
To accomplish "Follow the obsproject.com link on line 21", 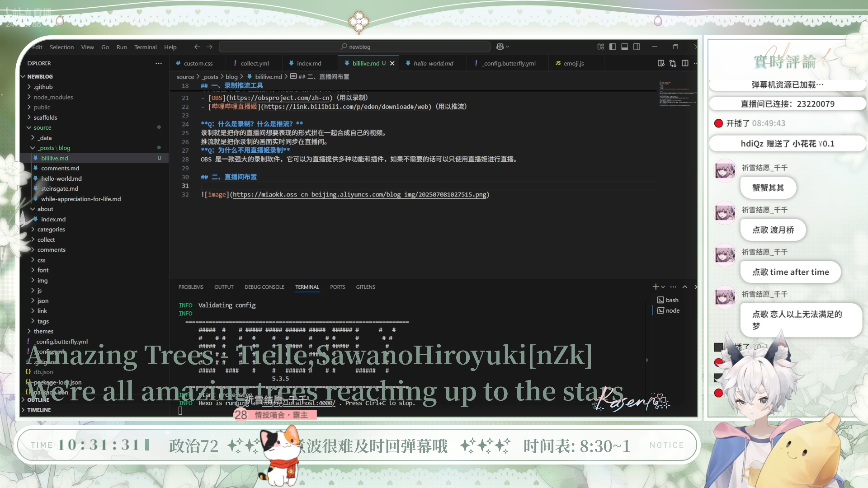I will (279, 98).
